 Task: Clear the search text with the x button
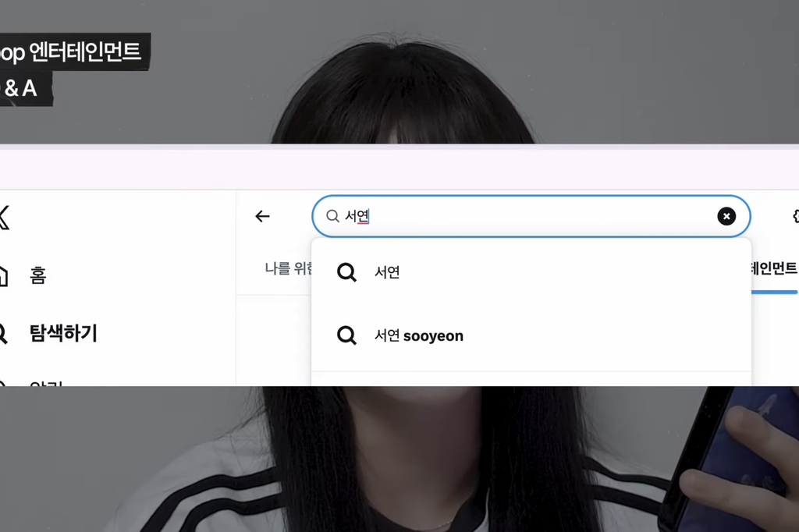click(x=726, y=216)
